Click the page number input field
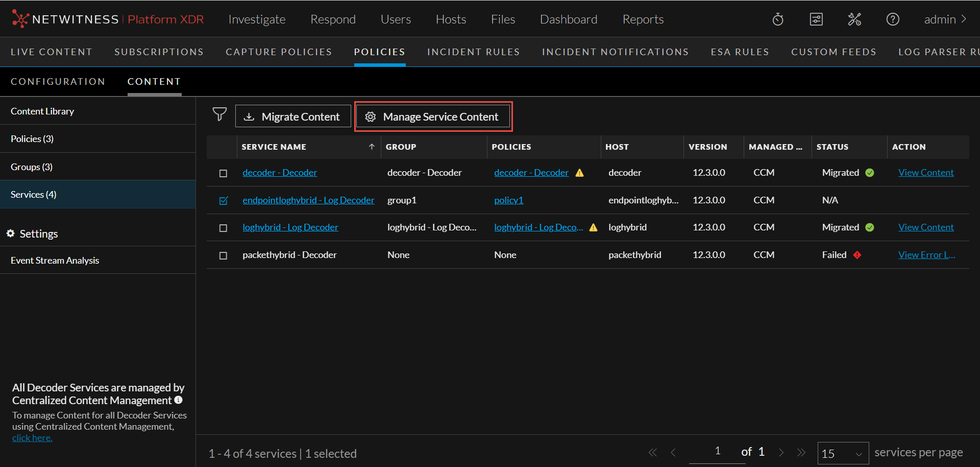The height and width of the screenshot is (467, 980). (x=717, y=452)
